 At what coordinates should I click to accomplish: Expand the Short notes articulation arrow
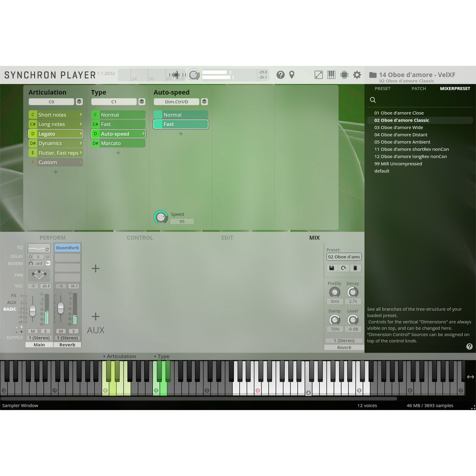click(81, 115)
